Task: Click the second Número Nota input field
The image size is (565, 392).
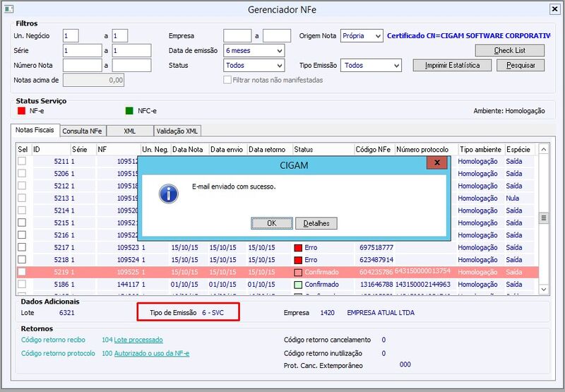Action: click(x=131, y=66)
